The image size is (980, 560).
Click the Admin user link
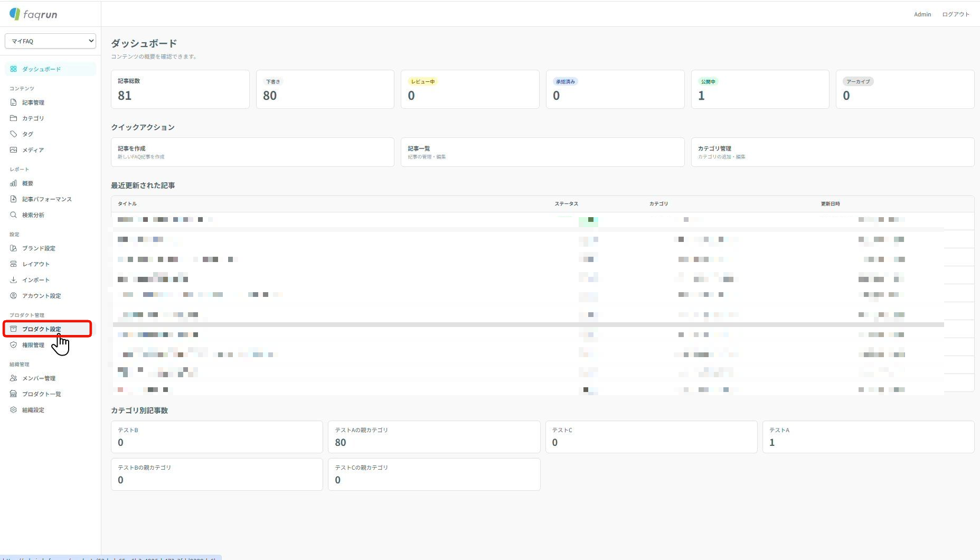point(922,14)
